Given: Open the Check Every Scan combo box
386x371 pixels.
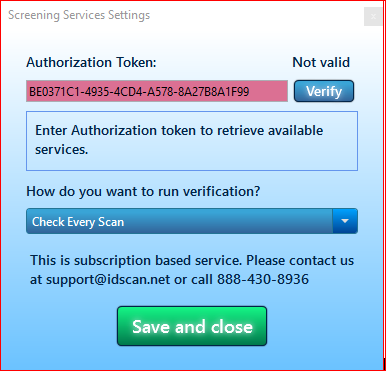Looking at the screenshot, I should click(x=192, y=221).
